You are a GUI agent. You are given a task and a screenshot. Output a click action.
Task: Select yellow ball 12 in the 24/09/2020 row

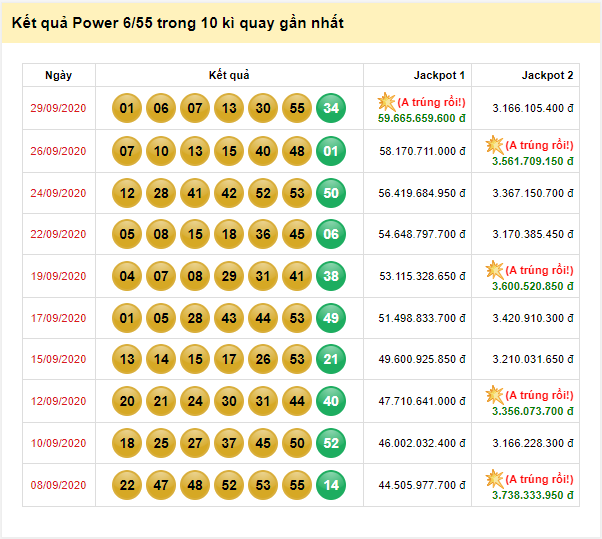tap(127, 193)
